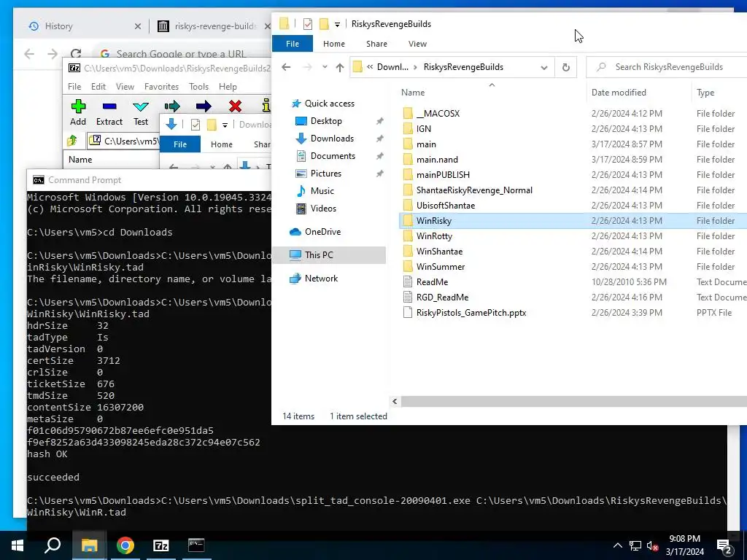Click the Windows Start button
The image size is (747, 560).
pos(18,545)
